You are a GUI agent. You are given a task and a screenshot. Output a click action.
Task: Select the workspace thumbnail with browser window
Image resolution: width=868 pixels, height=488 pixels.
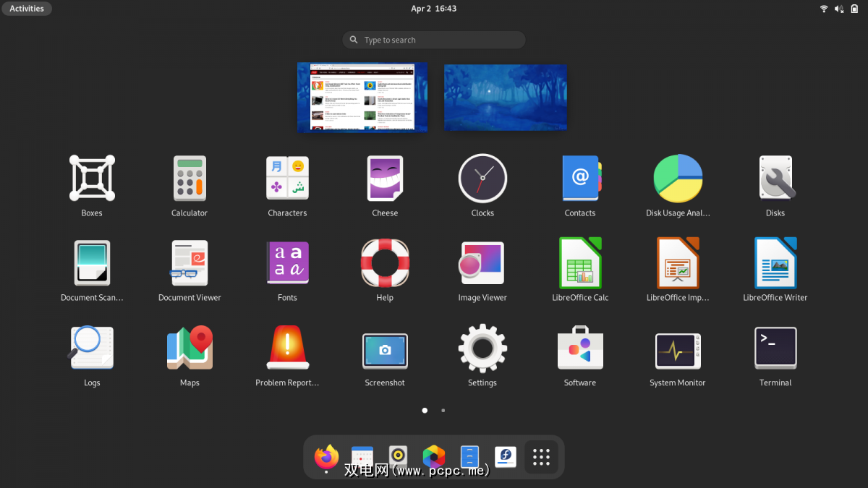tap(362, 98)
